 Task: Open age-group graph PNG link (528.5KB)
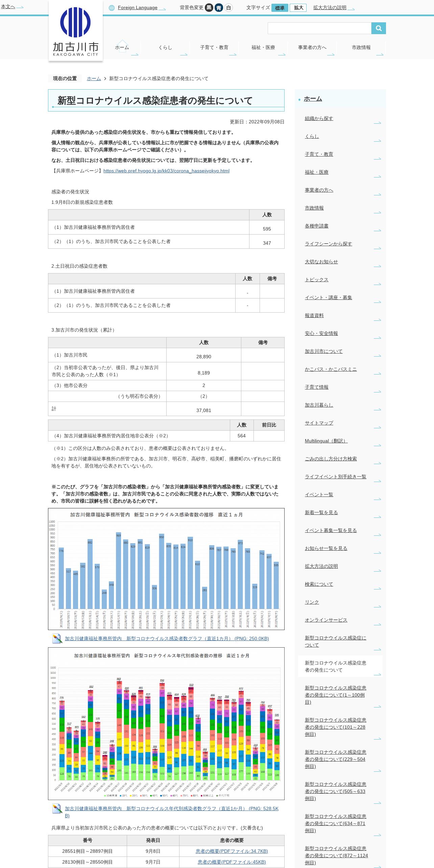click(172, 812)
